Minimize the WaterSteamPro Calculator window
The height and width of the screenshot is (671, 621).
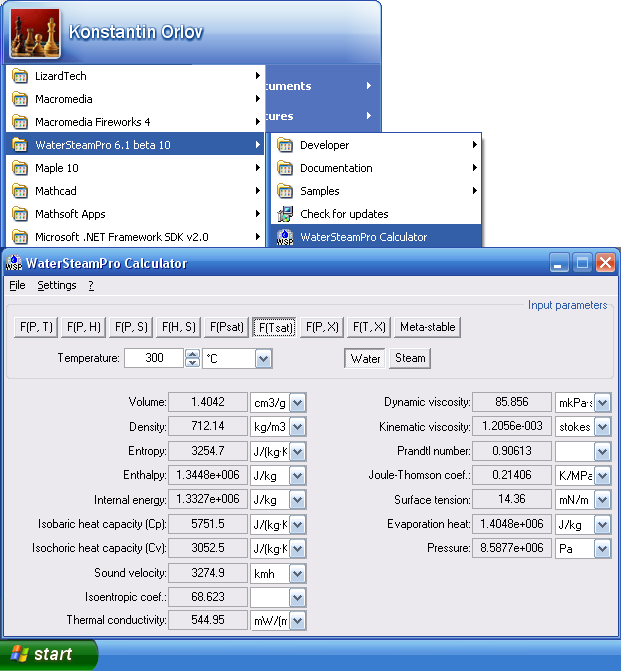click(559, 263)
